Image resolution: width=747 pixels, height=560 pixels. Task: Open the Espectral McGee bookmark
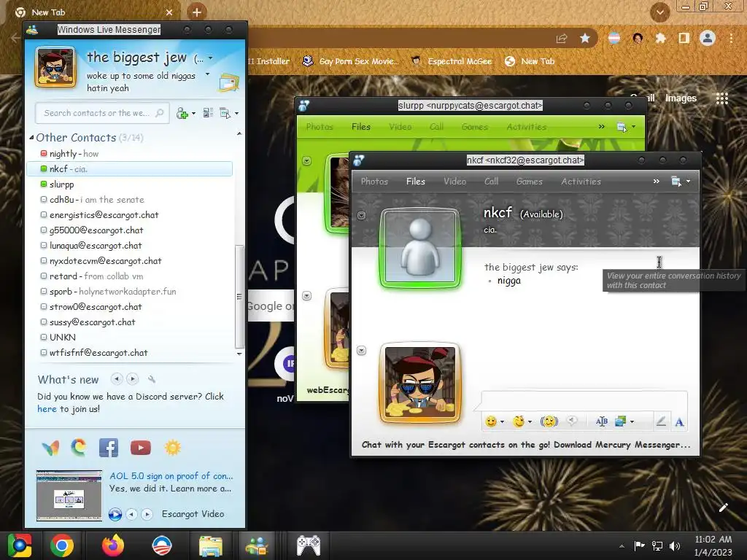pos(452,61)
